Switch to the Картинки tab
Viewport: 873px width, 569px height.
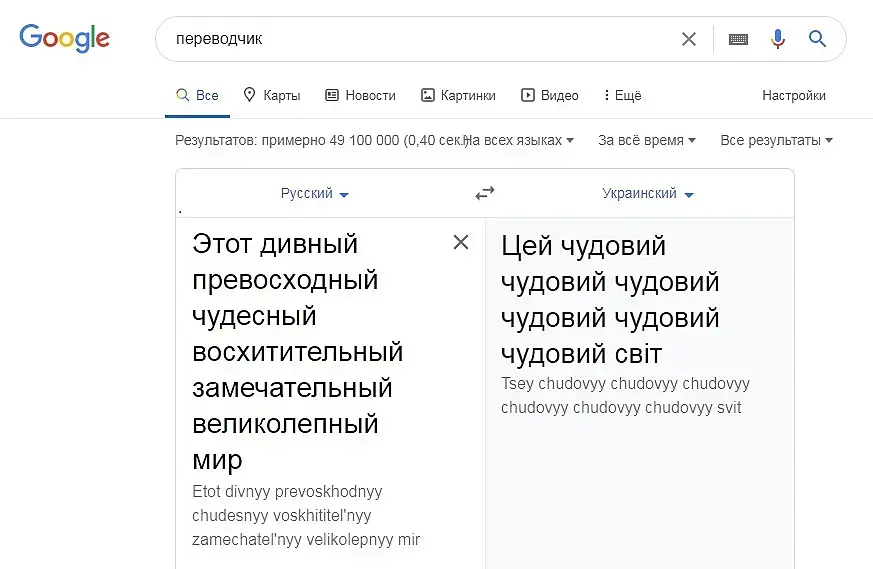[458, 96]
